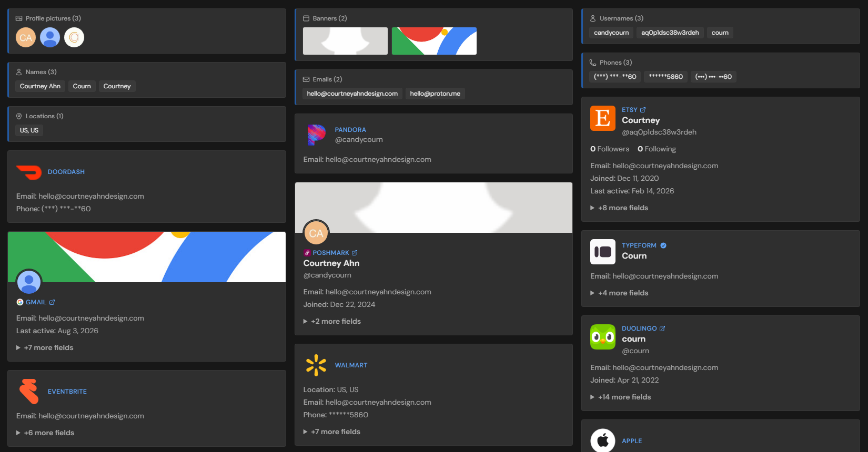Click the Names section person icon

click(x=19, y=72)
